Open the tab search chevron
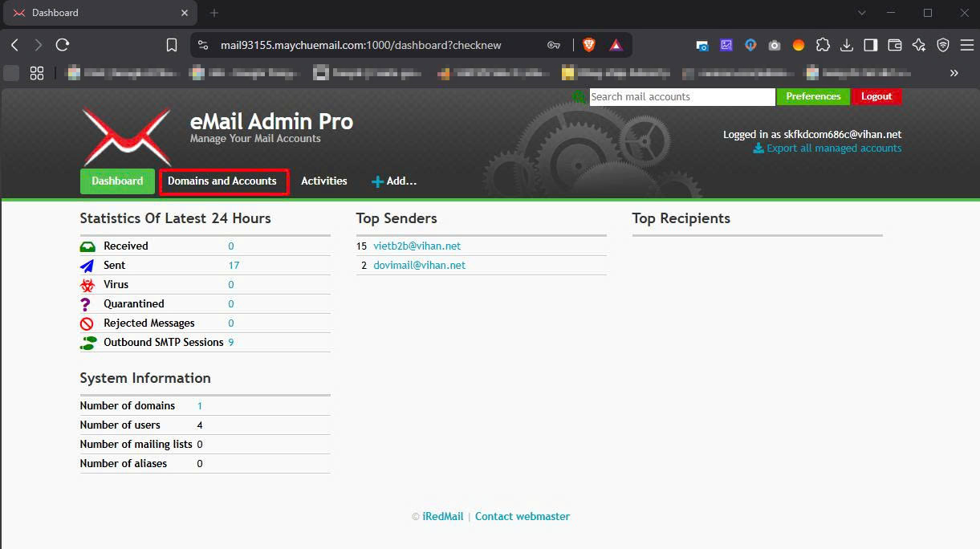This screenshot has height=549, width=980. [862, 13]
